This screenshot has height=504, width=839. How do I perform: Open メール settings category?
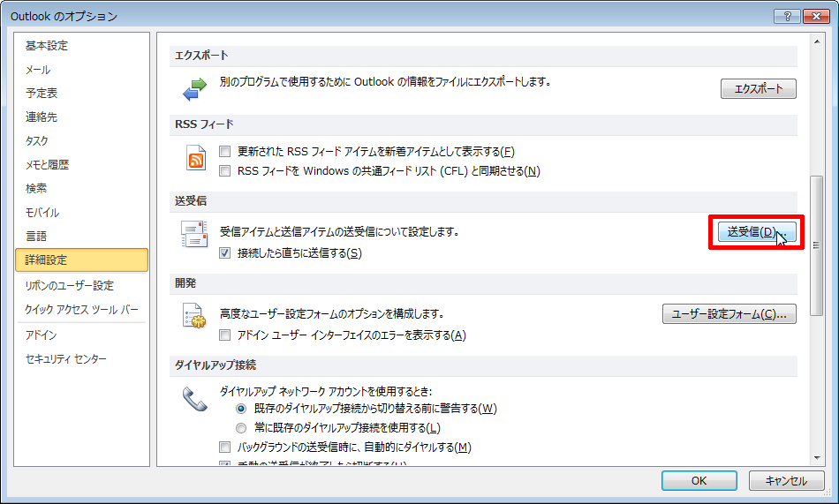click(x=81, y=70)
